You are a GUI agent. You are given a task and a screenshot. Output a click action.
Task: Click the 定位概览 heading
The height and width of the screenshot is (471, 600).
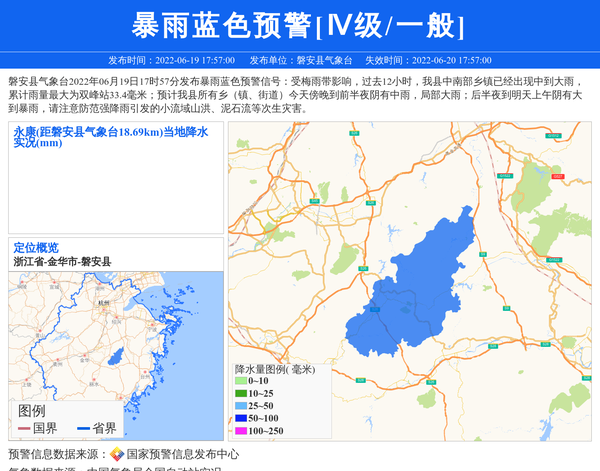click(x=36, y=248)
